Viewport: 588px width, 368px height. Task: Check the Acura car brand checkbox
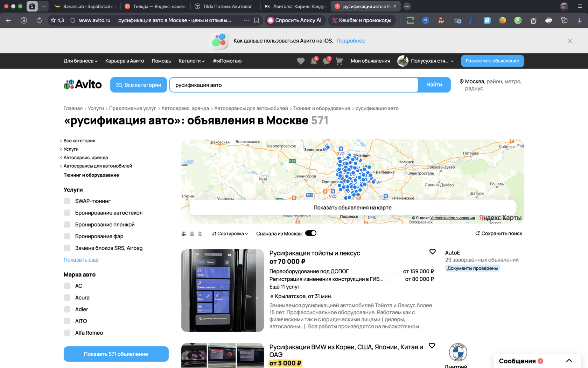click(x=67, y=298)
